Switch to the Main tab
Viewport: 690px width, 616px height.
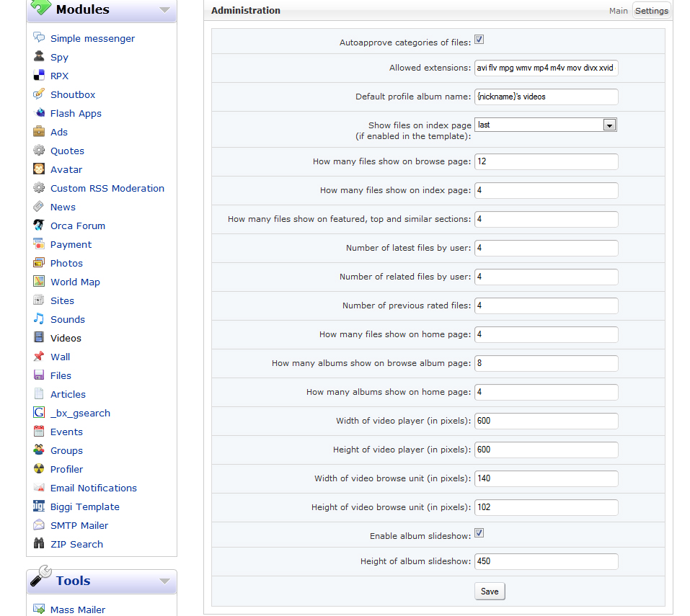click(618, 11)
